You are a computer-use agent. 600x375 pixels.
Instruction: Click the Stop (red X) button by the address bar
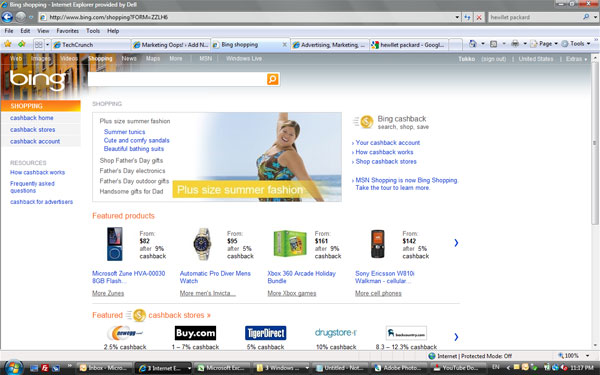479,17
